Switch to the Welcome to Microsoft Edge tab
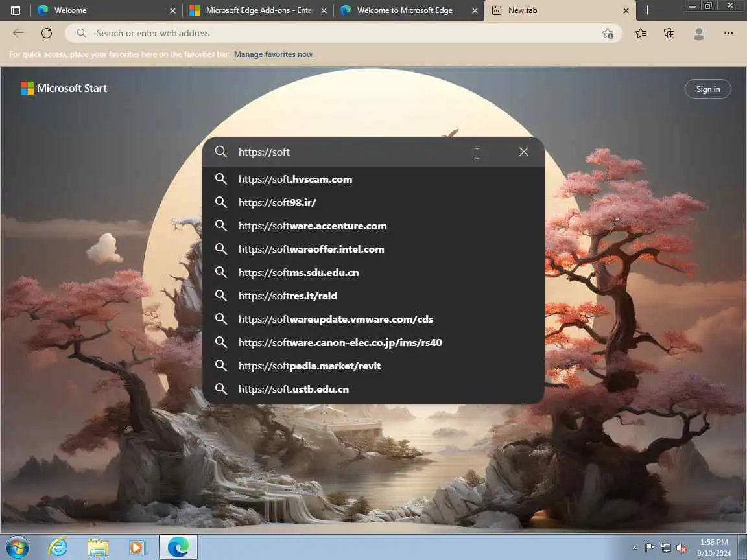Viewport: 747px width, 560px height. (409, 10)
